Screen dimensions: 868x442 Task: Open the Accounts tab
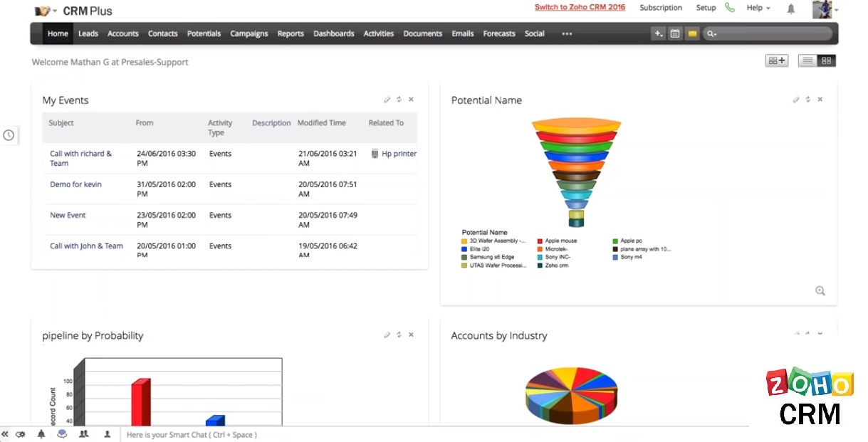tap(123, 33)
